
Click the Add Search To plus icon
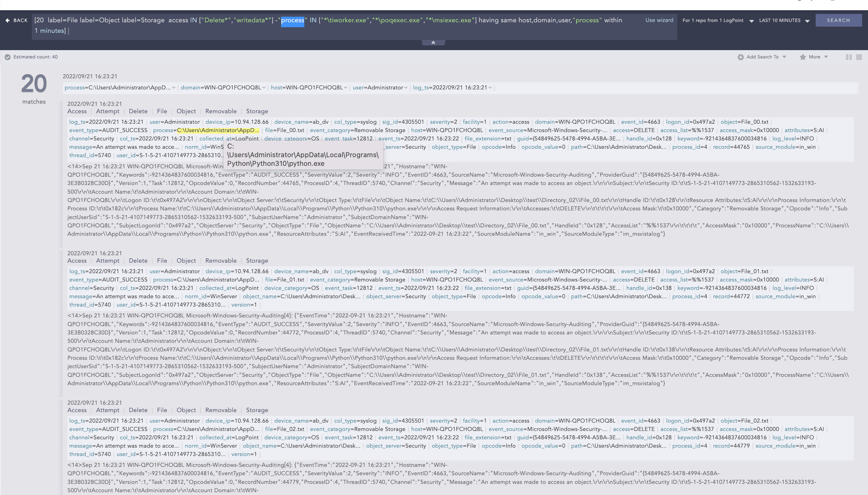[740, 57]
